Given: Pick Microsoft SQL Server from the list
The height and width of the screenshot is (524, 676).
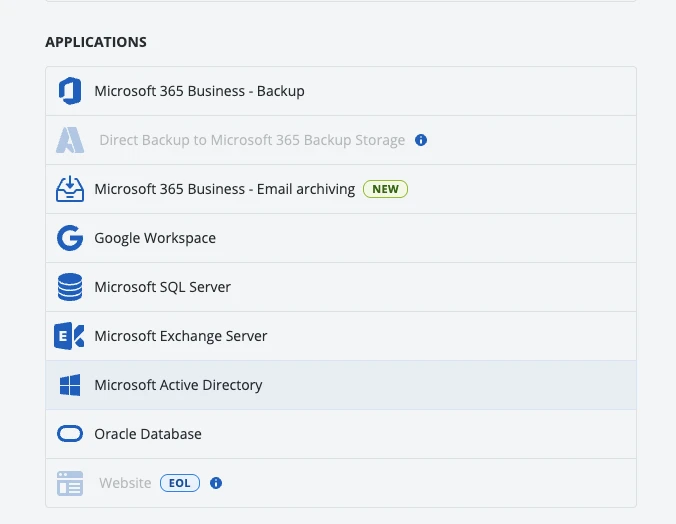Looking at the screenshot, I should click(x=341, y=287).
